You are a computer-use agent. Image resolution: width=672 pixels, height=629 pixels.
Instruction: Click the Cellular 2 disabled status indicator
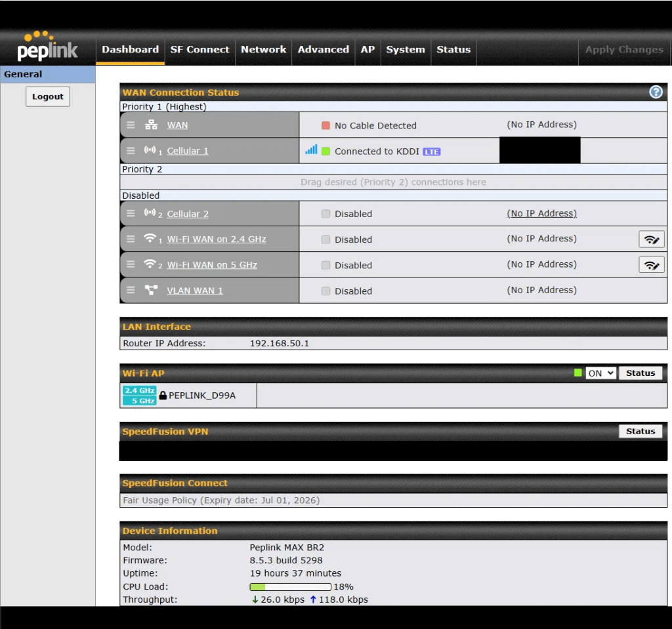coord(326,214)
